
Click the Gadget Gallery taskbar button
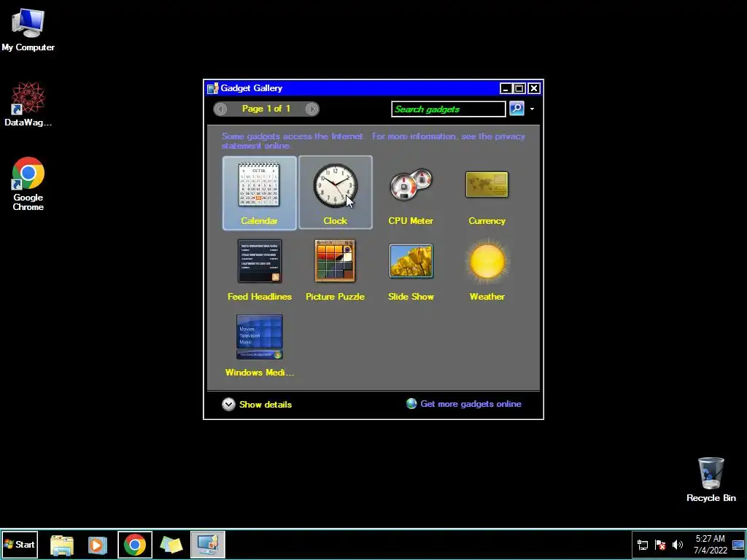point(208,545)
